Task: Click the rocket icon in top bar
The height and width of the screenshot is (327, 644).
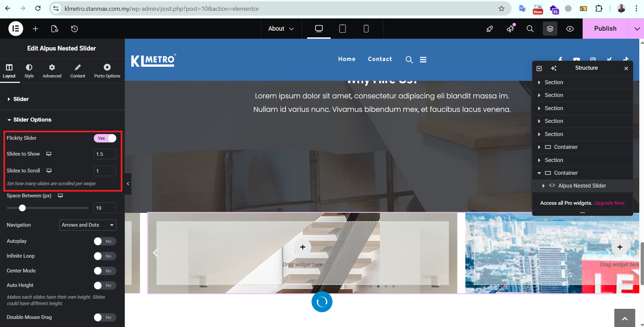Action: 490,29
